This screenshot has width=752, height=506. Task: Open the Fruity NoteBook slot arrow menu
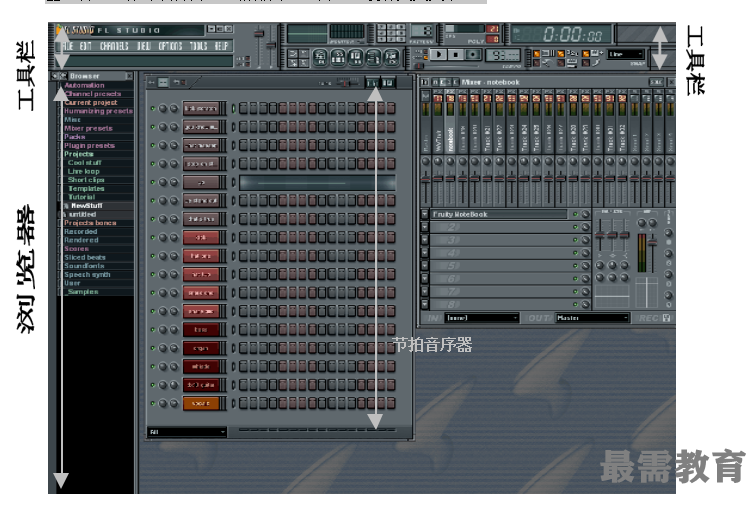(424, 214)
